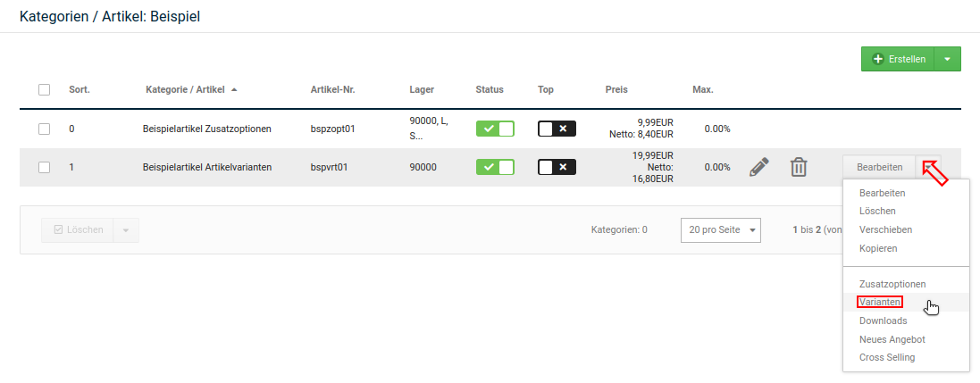
Task: Expand the Erstellen dropdown arrow
Action: [x=947, y=59]
